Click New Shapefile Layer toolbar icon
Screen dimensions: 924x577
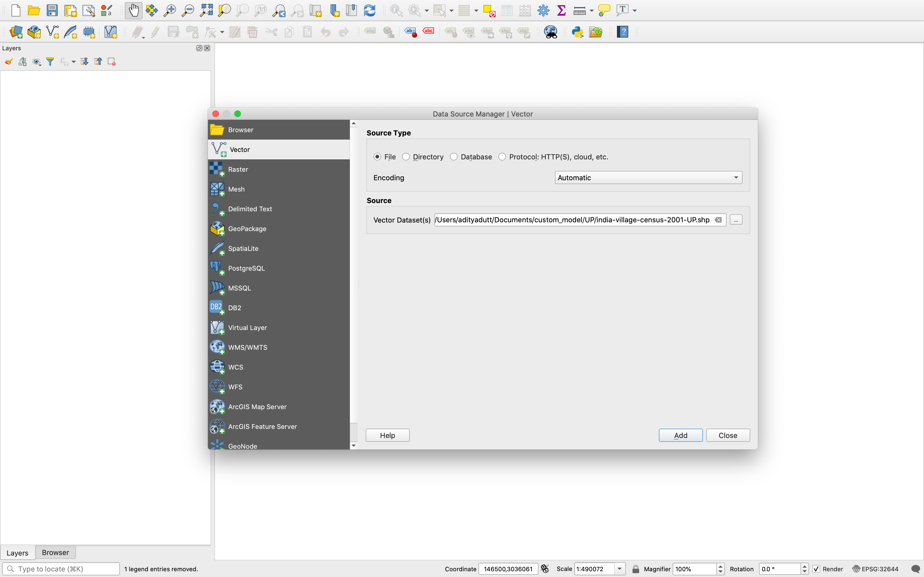pyautogui.click(x=52, y=32)
